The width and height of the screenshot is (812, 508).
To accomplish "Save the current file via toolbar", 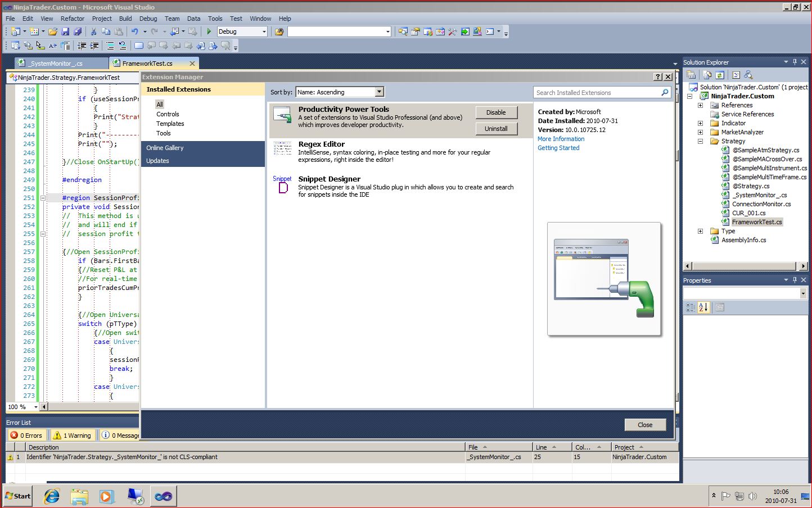I will pos(65,31).
